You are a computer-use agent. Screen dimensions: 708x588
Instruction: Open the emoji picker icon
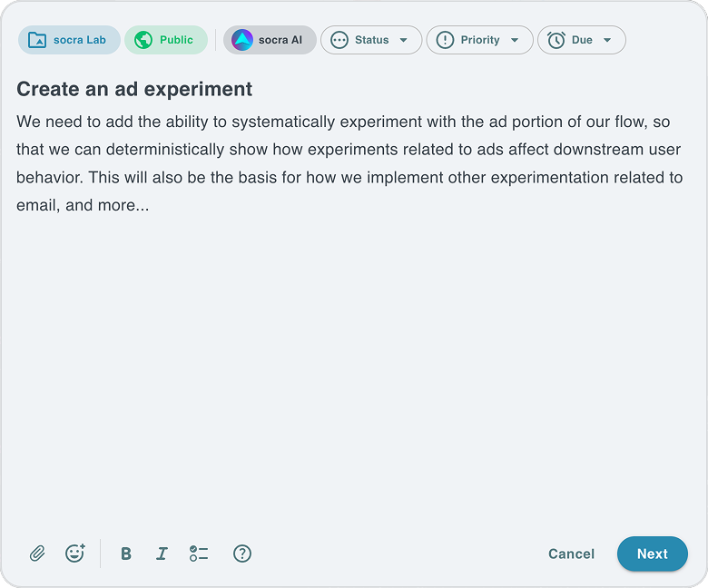coord(75,554)
